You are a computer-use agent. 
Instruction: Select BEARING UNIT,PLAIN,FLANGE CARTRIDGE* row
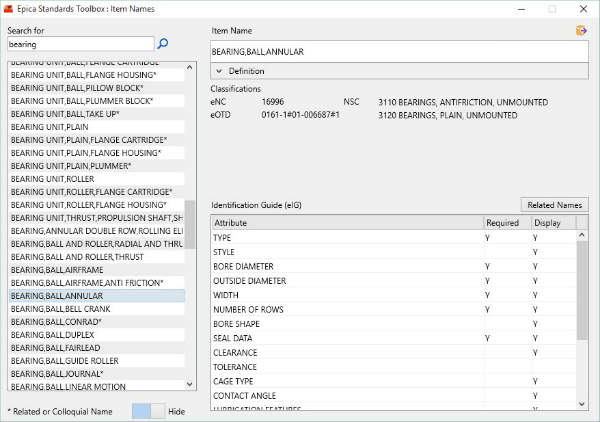click(x=96, y=140)
